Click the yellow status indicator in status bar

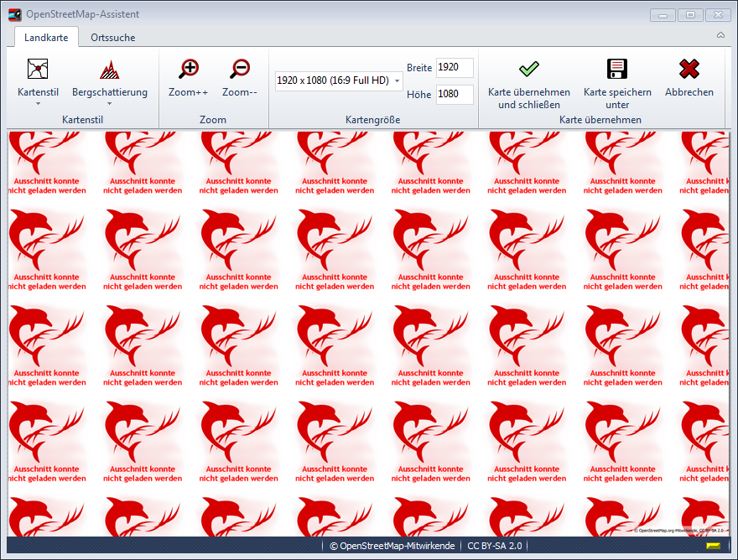713,546
